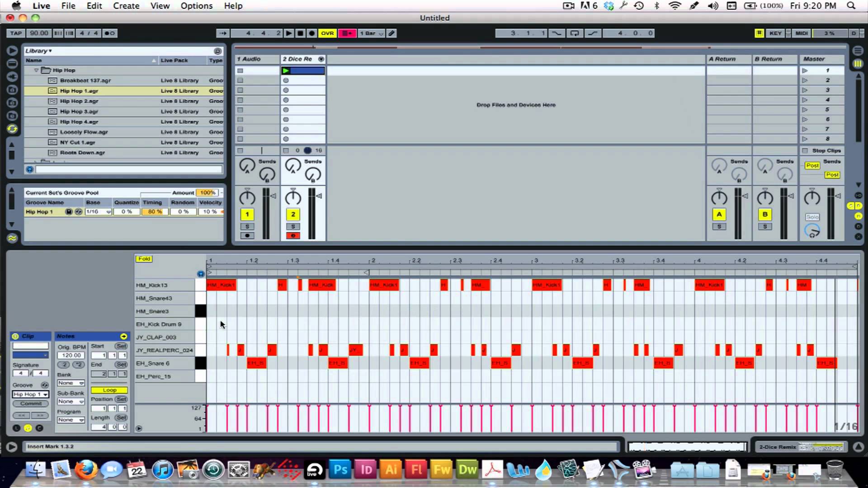Switch to Arrangement view selector icon
Viewport: 868px width, 488px height.
(x=858, y=51)
